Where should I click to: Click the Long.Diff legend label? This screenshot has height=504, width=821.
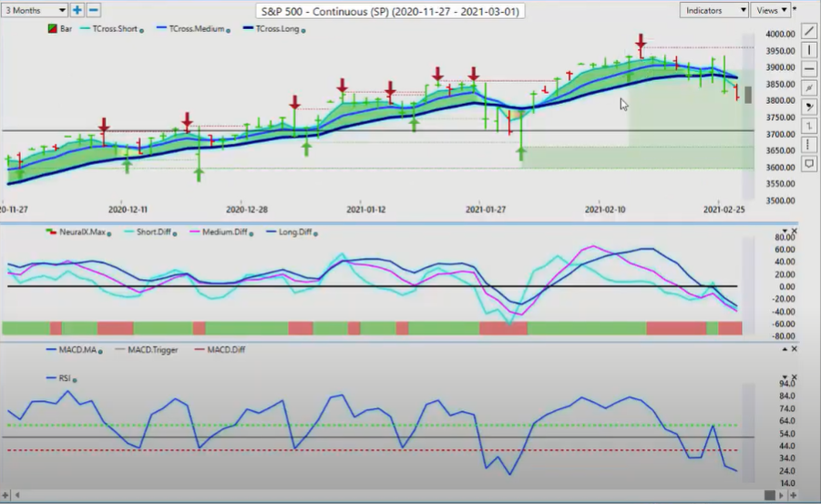[295, 231]
